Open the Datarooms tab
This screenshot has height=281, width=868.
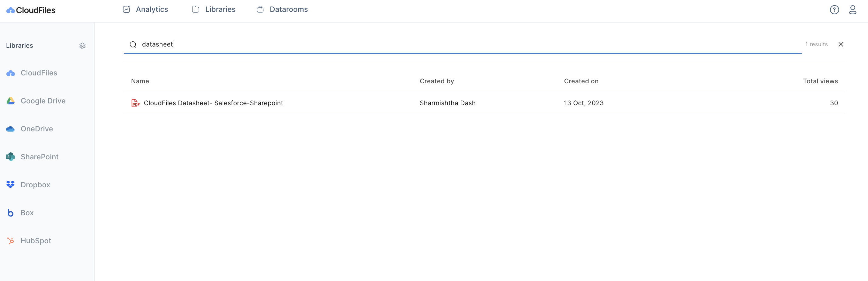[288, 9]
